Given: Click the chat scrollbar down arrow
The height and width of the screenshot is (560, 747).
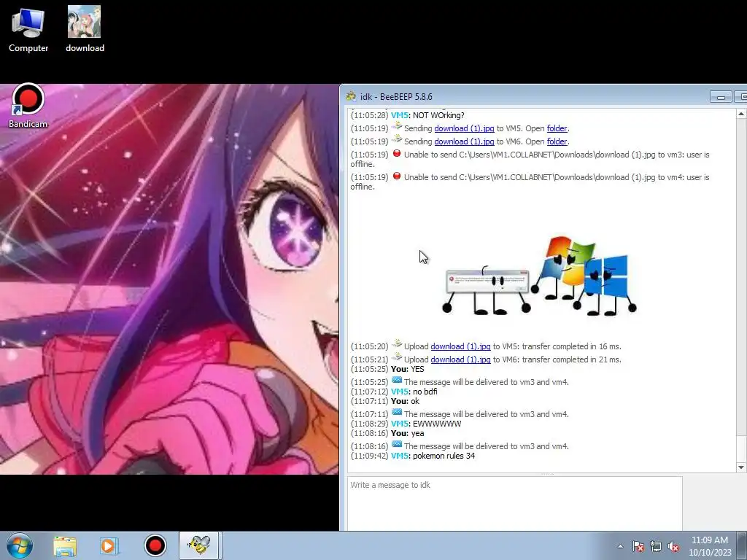Looking at the screenshot, I should 741,467.
